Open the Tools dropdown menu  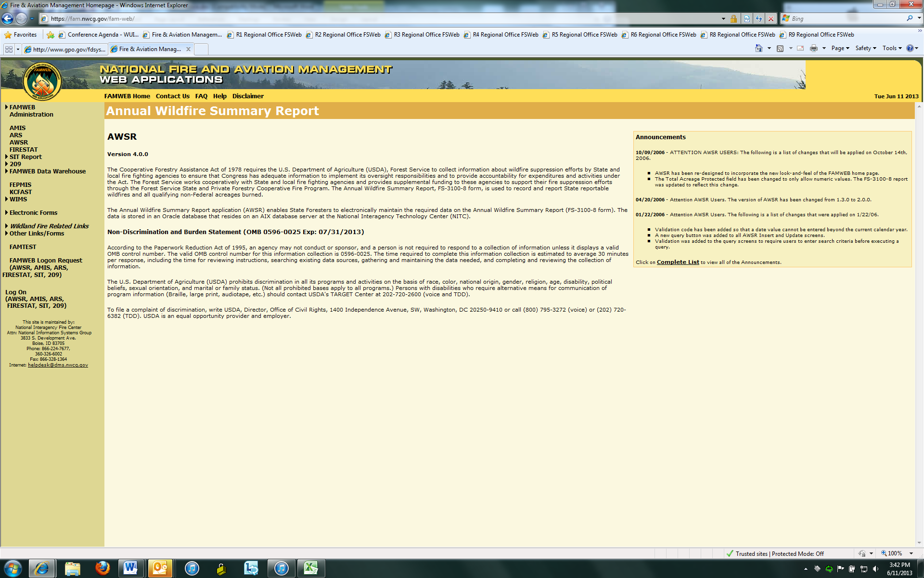pyautogui.click(x=892, y=48)
